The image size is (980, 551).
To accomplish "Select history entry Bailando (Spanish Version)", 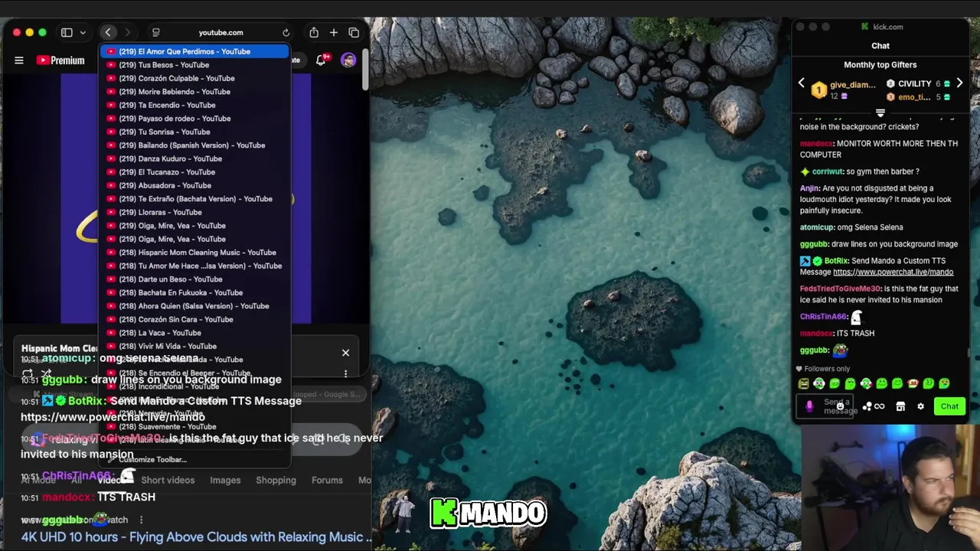I will [x=194, y=145].
